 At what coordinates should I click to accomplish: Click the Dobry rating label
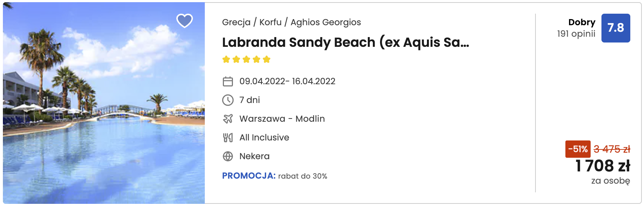(x=582, y=22)
